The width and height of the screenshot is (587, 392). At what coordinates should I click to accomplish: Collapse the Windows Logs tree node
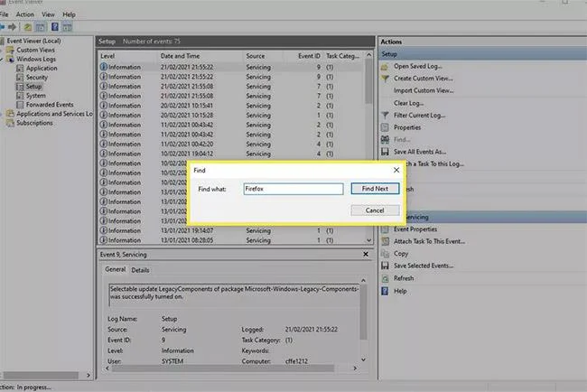pyautogui.click(x=2, y=59)
